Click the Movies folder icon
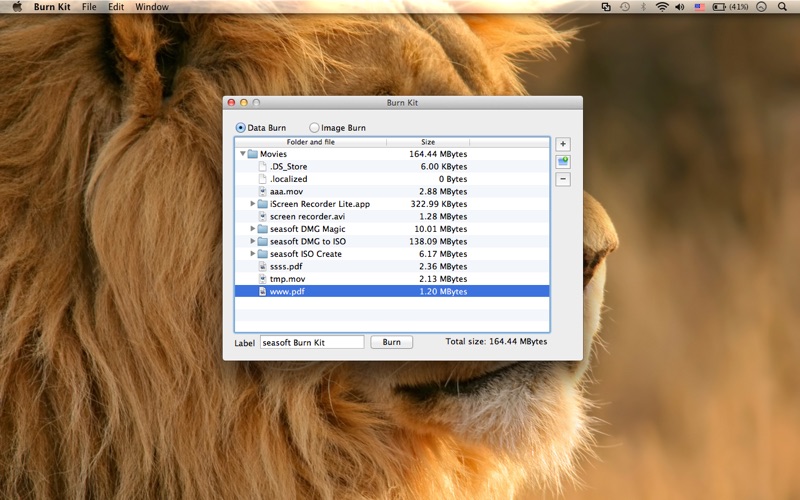 [252, 154]
